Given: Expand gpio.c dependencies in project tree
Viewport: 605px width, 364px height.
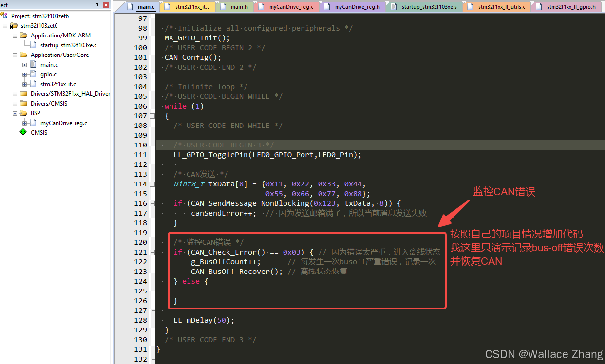Looking at the screenshot, I should click(24, 74).
